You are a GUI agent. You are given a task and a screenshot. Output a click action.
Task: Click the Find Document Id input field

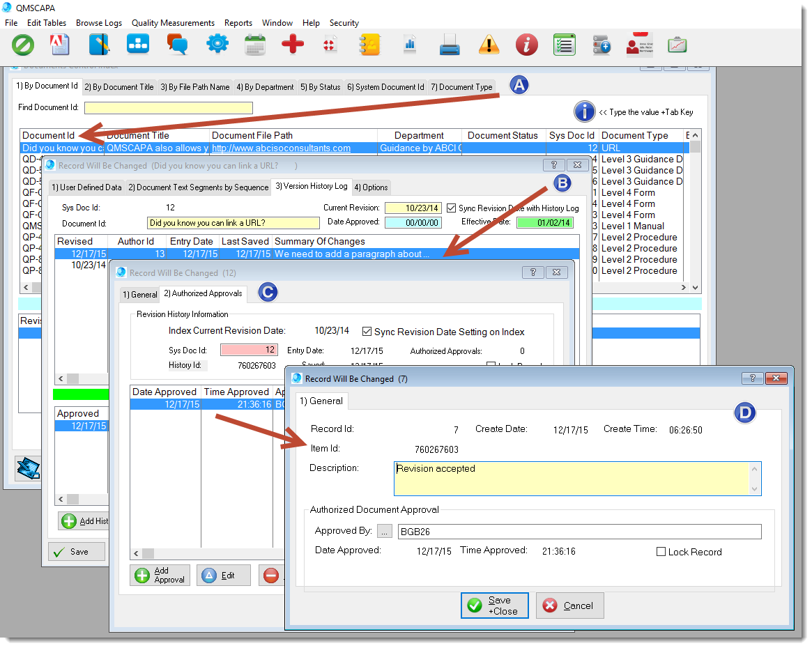(x=168, y=108)
